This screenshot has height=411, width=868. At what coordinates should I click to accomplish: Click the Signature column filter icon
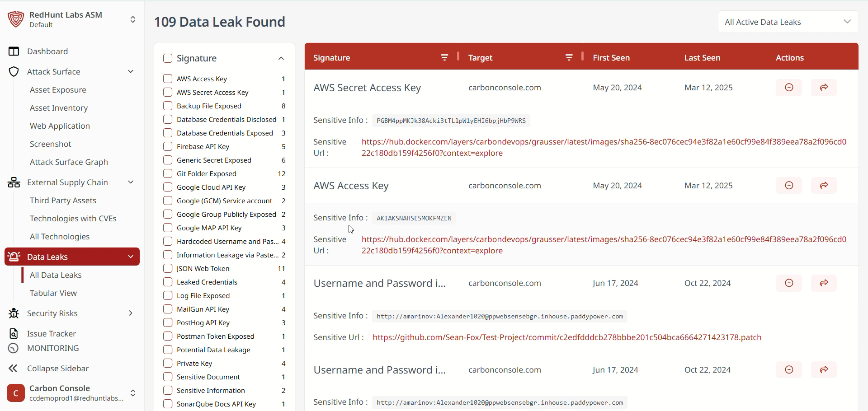[445, 57]
